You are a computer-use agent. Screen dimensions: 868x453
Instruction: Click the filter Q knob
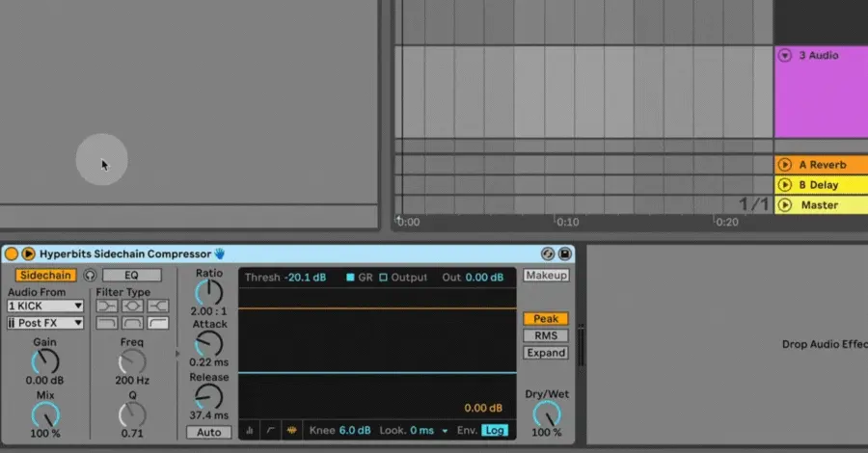[x=132, y=414]
